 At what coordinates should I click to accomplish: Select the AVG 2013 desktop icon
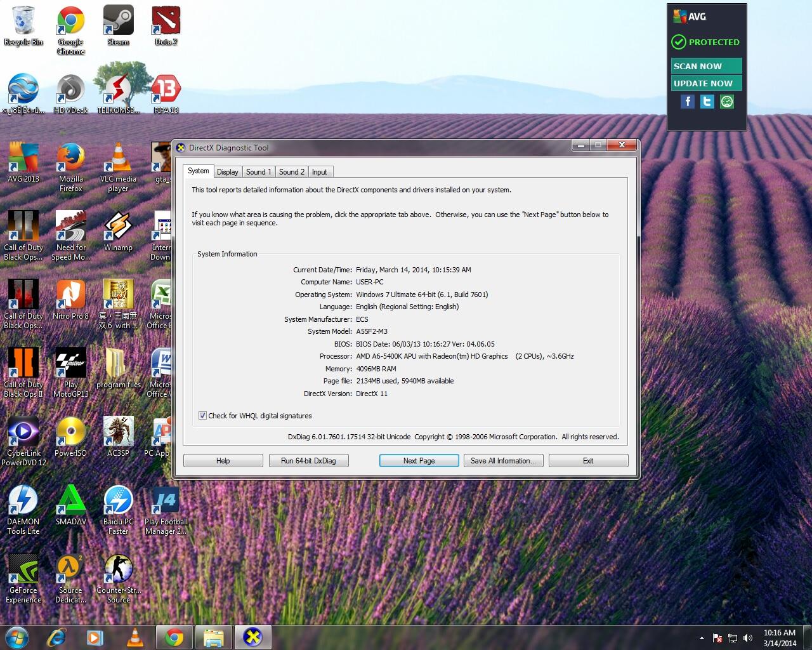23,163
